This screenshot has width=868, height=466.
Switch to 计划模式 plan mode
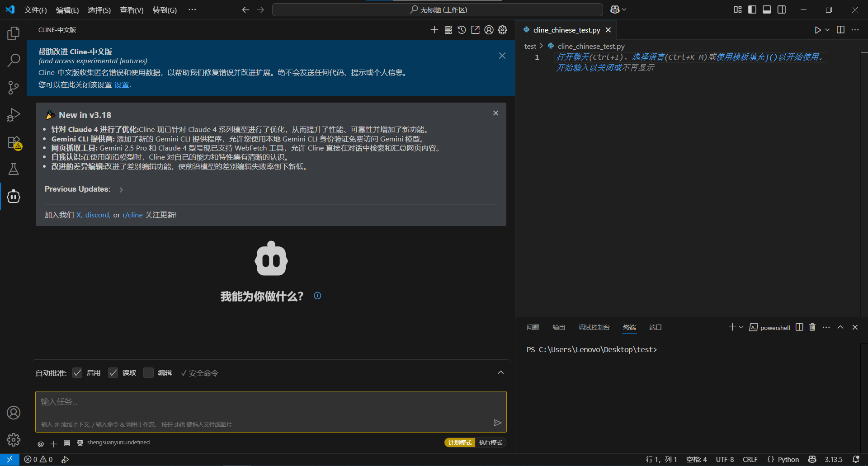pyautogui.click(x=460, y=442)
